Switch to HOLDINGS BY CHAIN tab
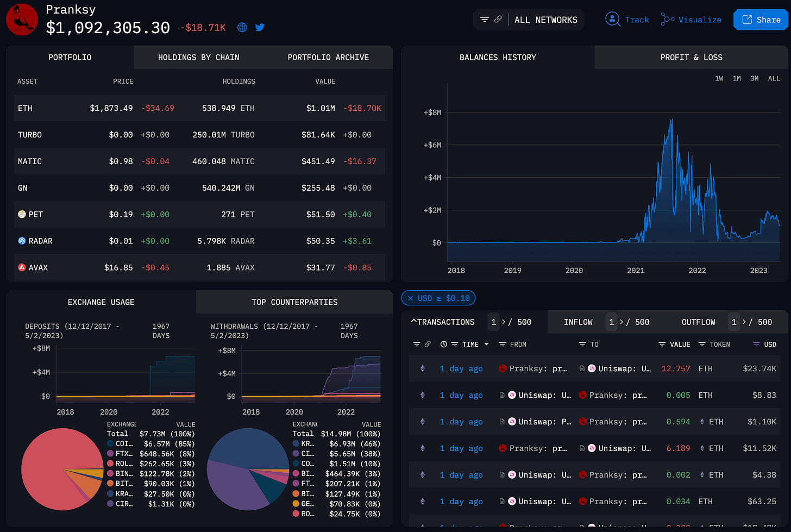Image resolution: width=791 pixels, height=532 pixels. coord(198,57)
